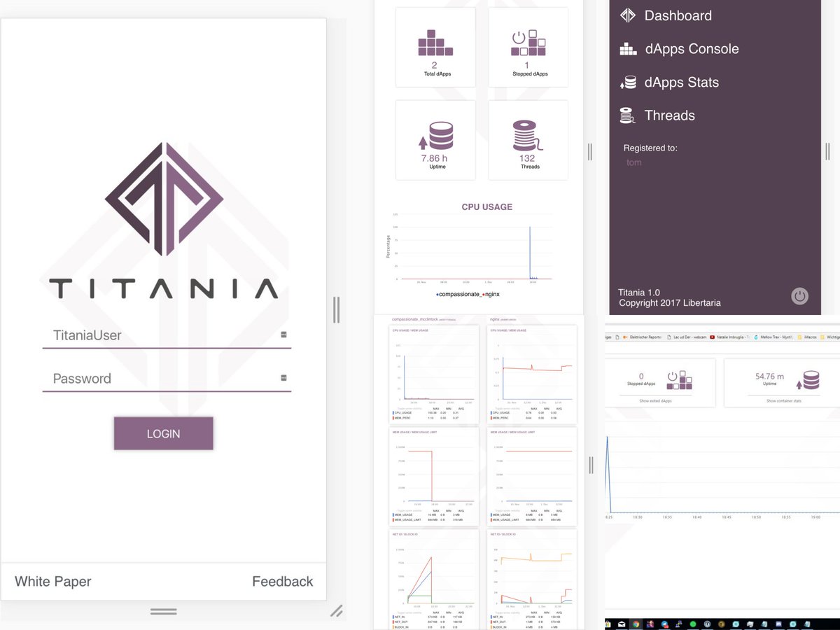Click the vertical handle right of login panel
The width and height of the screenshot is (840, 630).
point(336,309)
